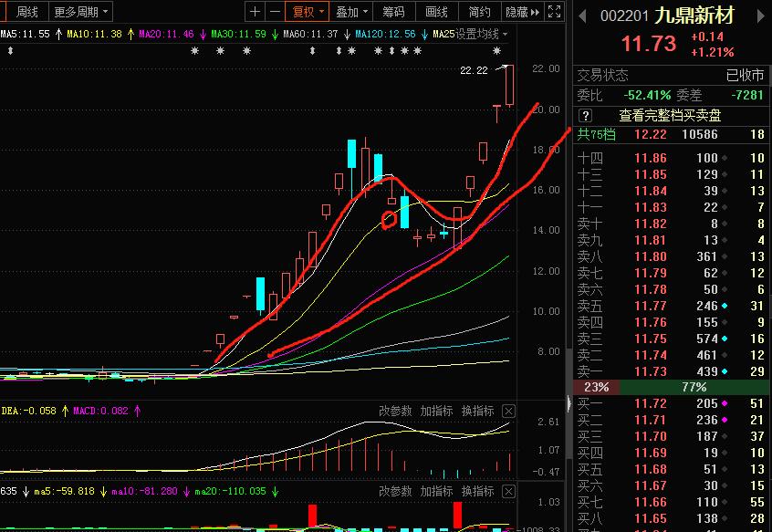Click the 22.22 high price label
Screen dimensions: 772x532
(474, 70)
